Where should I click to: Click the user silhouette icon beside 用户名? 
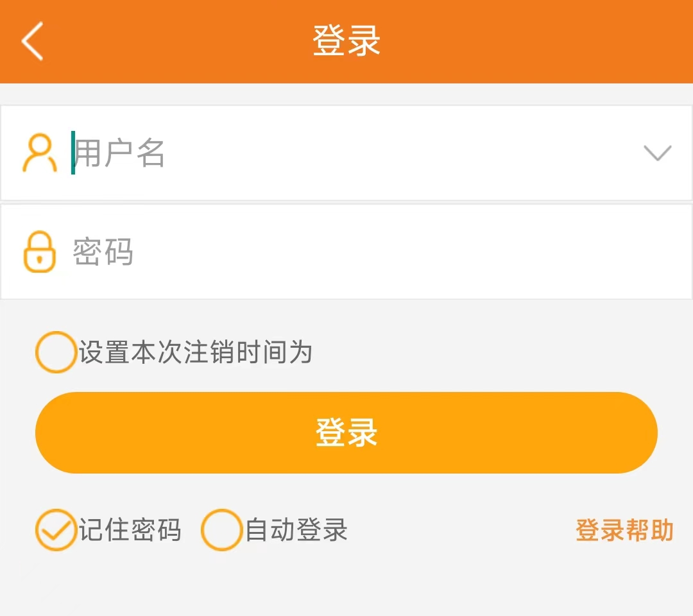[x=40, y=153]
